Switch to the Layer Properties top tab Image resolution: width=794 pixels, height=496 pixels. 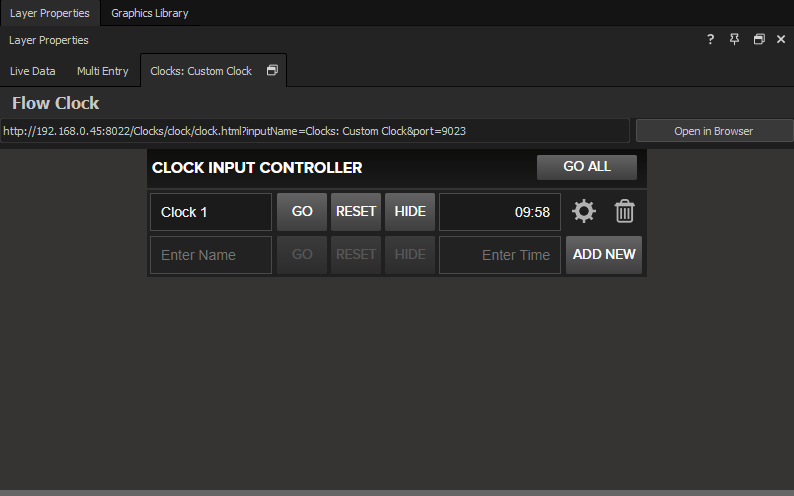(50, 13)
